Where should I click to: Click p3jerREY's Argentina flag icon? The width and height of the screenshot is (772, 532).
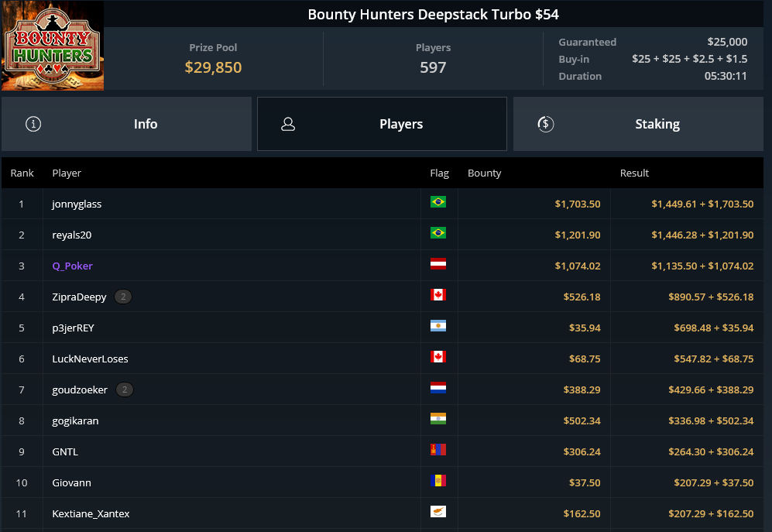click(x=438, y=325)
